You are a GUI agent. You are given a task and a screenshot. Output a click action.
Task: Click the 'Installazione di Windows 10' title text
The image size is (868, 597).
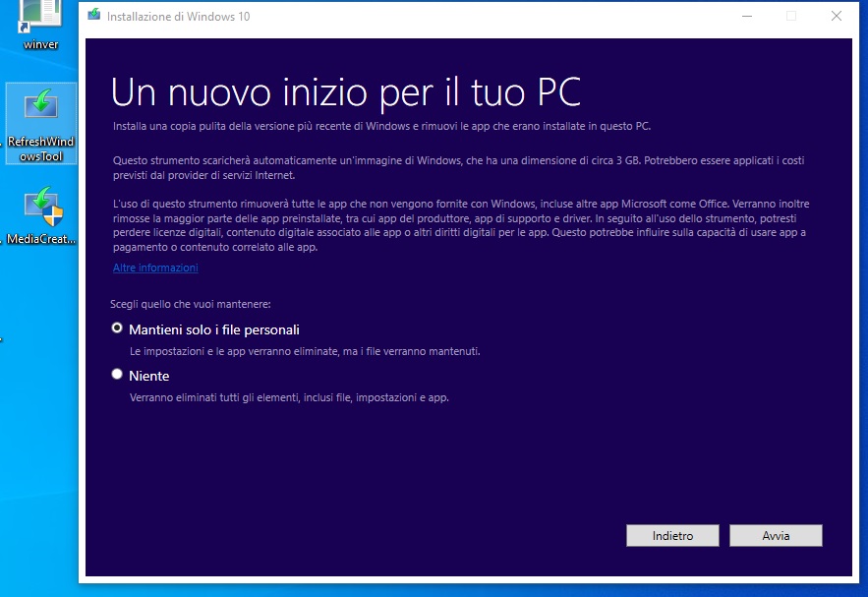[x=178, y=17]
